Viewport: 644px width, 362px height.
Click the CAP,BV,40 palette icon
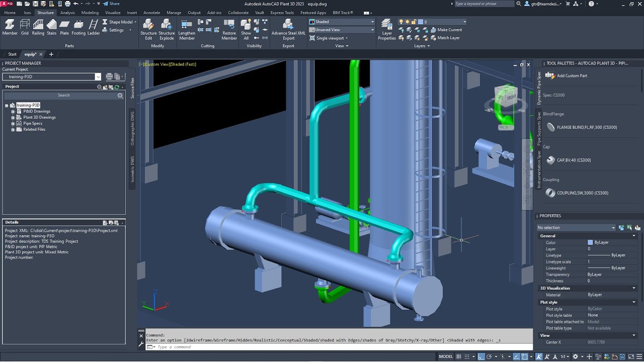click(x=550, y=160)
